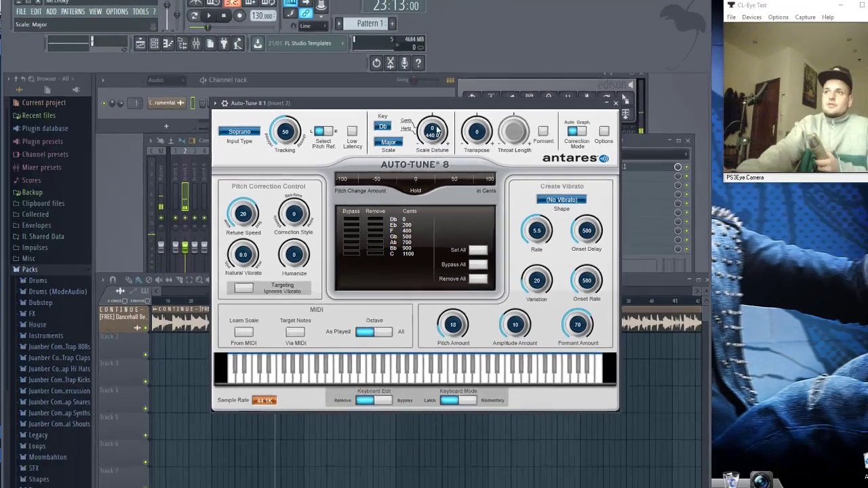
Task: Click the FL Studio play button
Action: coord(208,16)
